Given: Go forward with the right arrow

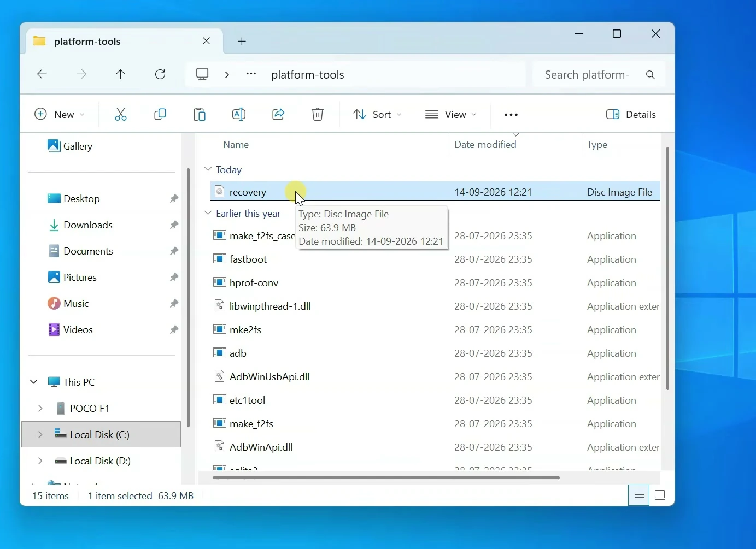Looking at the screenshot, I should (81, 74).
